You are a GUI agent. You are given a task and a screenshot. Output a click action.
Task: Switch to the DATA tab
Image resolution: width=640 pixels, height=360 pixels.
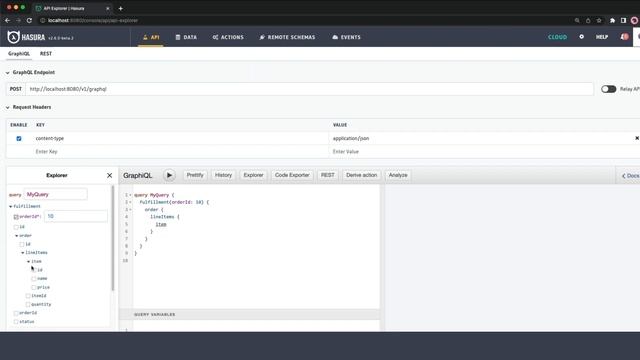tap(186, 37)
